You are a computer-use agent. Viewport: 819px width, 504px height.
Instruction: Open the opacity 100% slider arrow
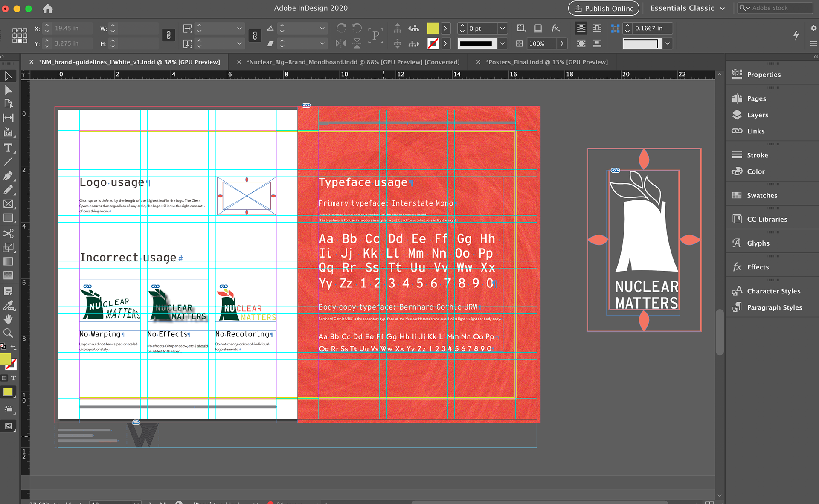[562, 43]
